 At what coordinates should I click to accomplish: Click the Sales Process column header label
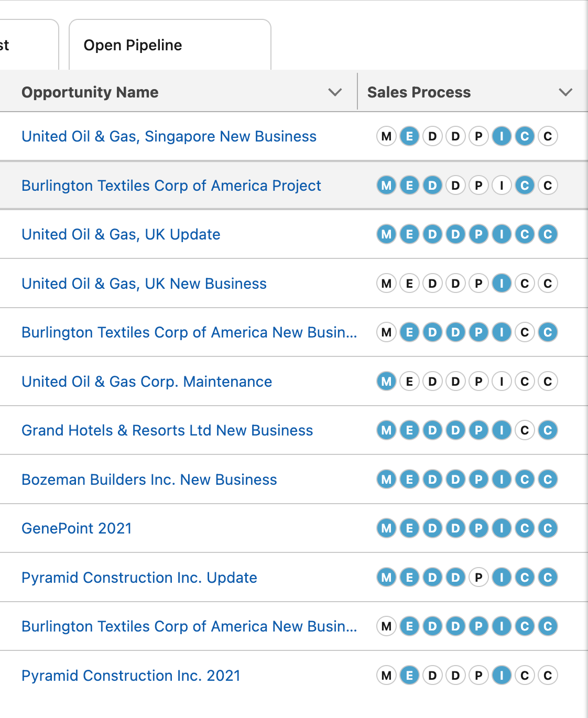(x=419, y=92)
